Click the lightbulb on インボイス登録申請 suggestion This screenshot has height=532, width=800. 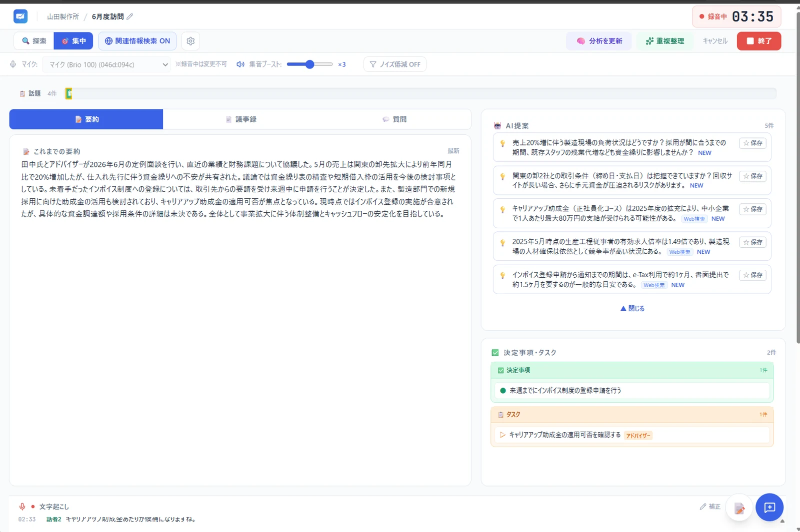[x=502, y=275]
